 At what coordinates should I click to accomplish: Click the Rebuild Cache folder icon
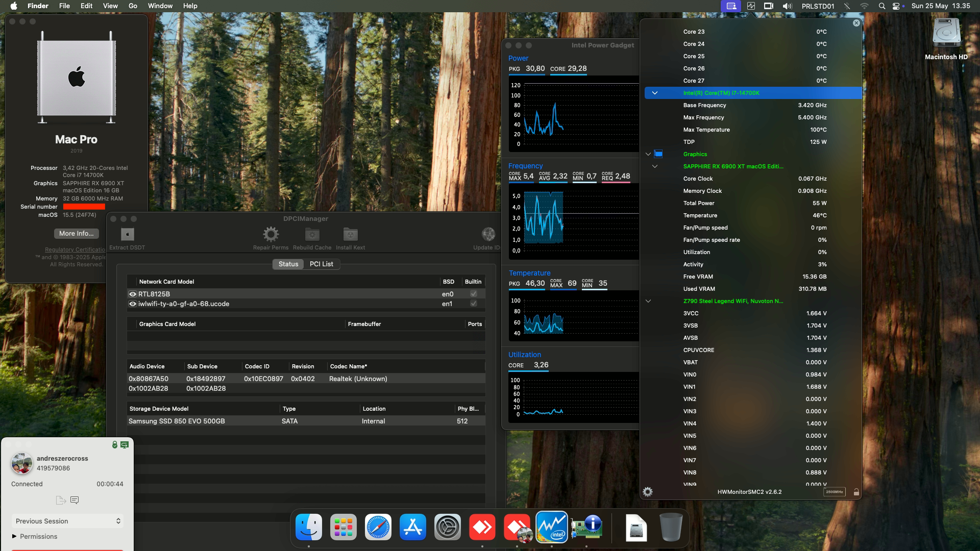311,234
